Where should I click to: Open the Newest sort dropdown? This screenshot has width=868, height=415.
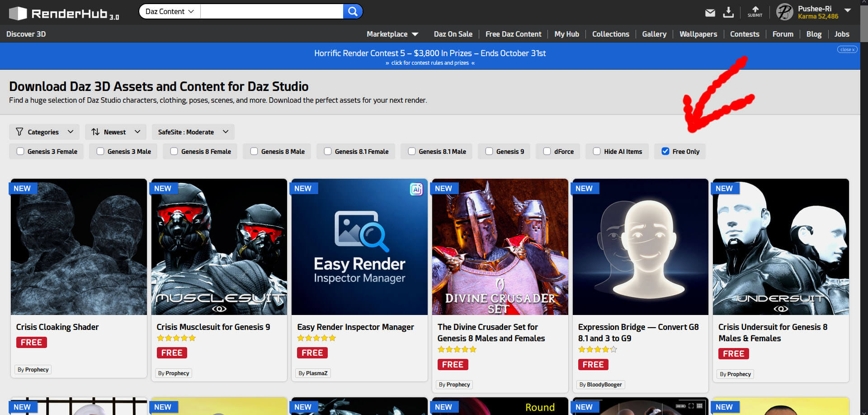[x=116, y=132]
